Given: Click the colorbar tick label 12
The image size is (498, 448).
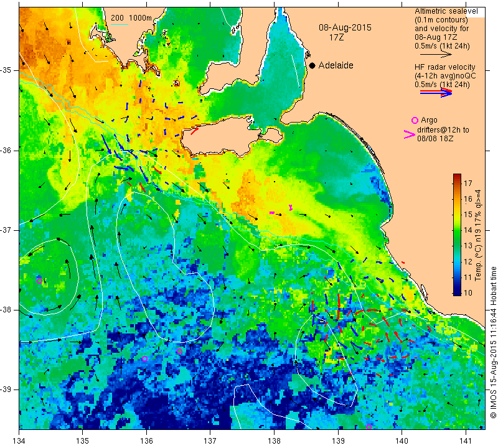Looking at the screenshot, I should click(x=468, y=261).
